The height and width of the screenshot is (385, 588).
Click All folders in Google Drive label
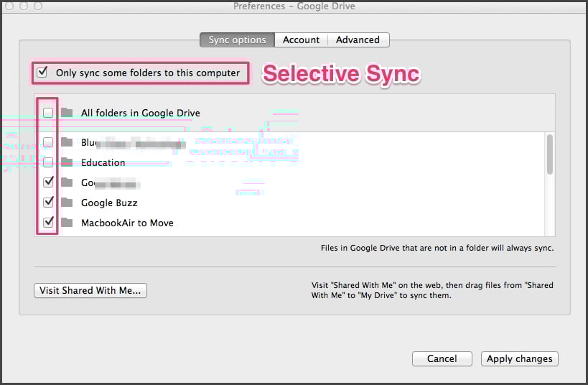pos(141,113)
